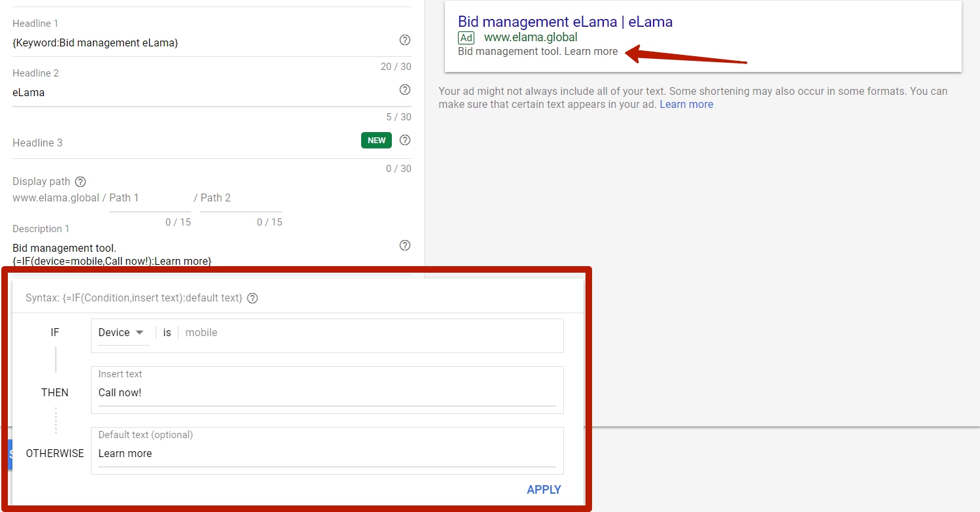
Task: Click the Path 1 field
Action: [150, 198]
